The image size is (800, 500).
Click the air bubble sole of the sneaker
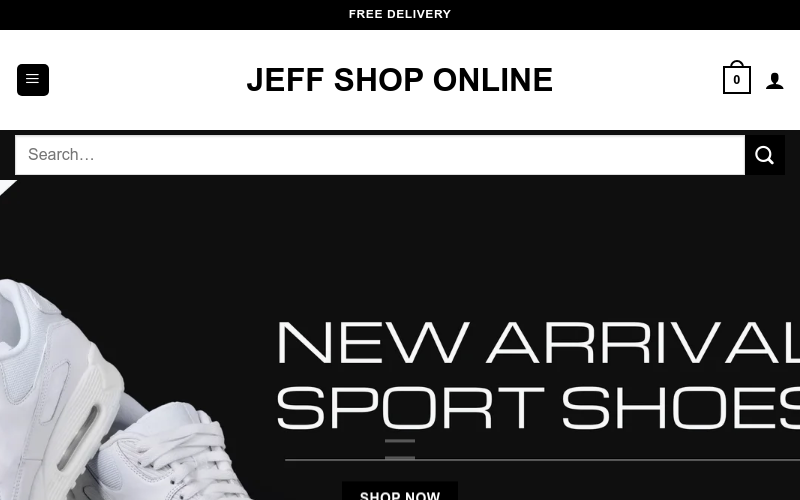(x=78, y=438)
